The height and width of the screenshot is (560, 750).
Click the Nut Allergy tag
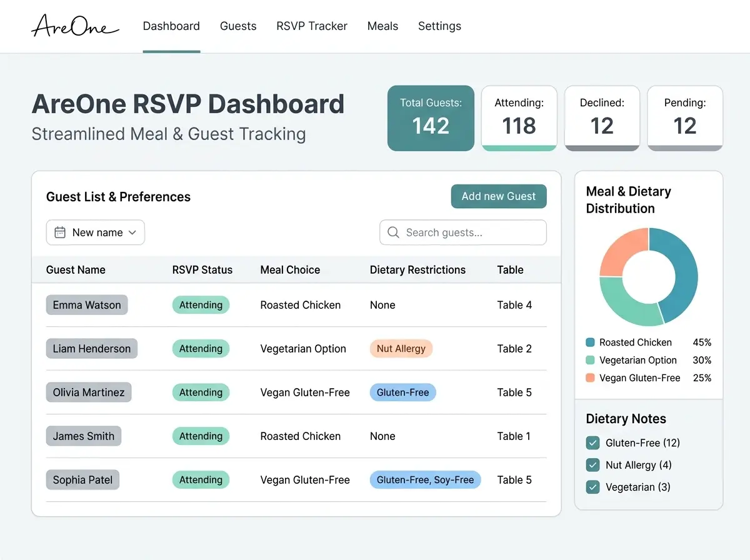pos(401,349)
